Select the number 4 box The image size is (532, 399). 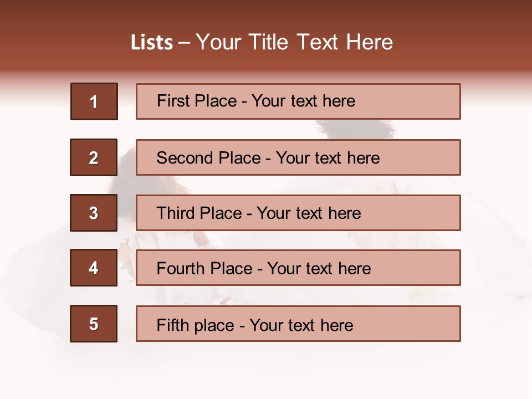tap(94, 268)
